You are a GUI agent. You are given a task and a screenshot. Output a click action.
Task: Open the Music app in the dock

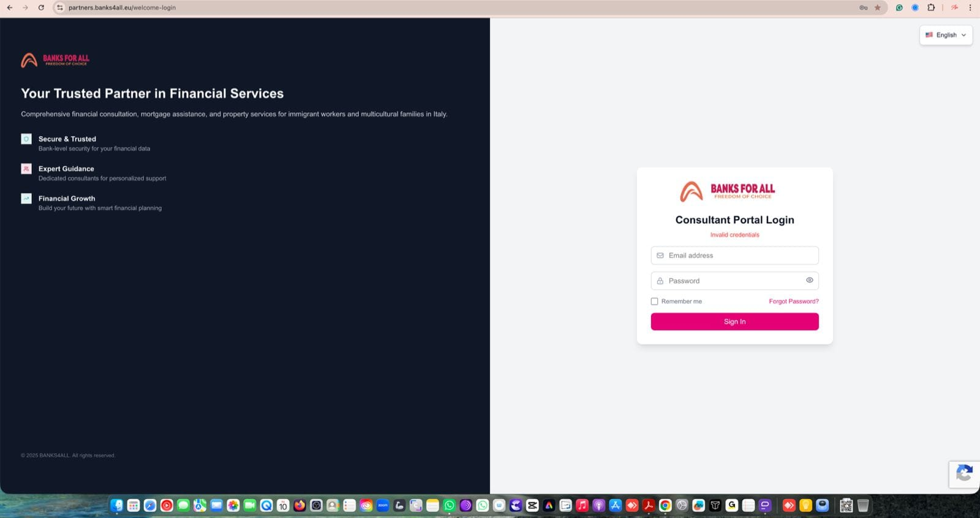(582, 505)
